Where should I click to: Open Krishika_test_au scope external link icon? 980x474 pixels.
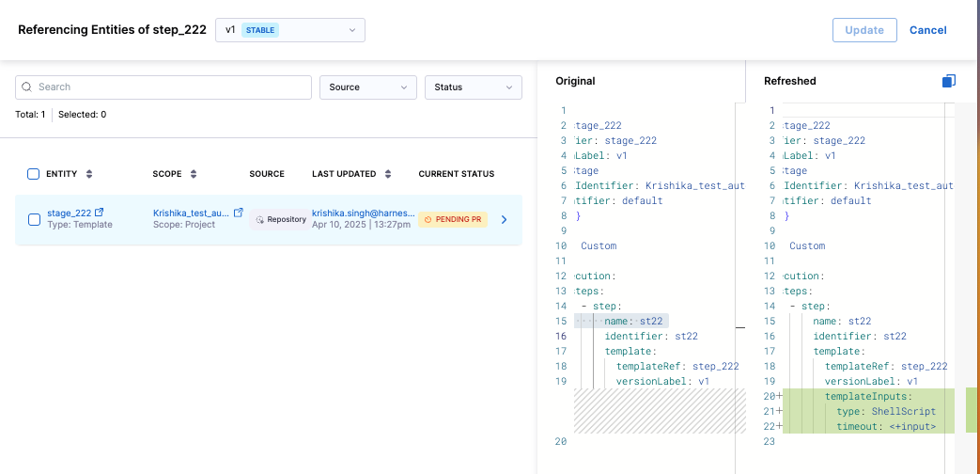point(239,213)
